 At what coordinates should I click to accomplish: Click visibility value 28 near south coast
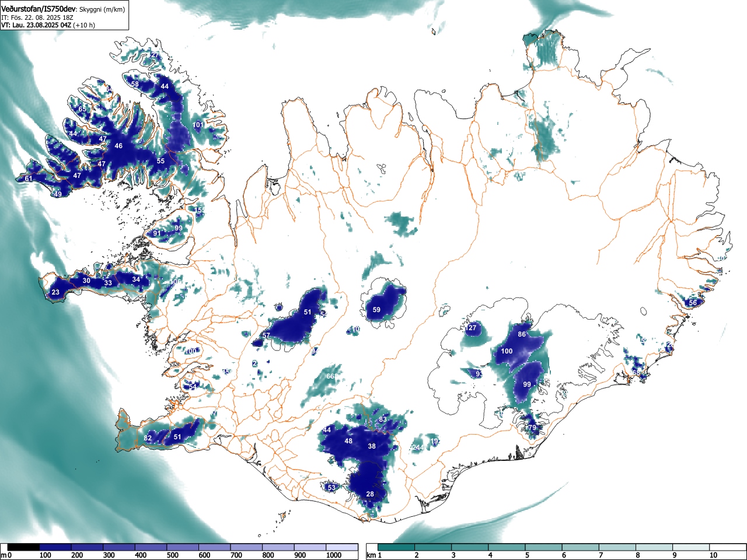(x=370, y=494)
